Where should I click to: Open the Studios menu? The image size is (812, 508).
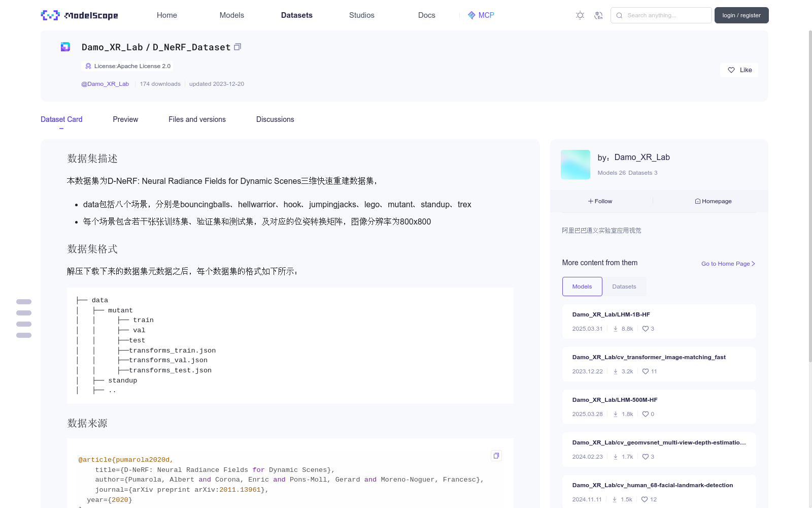click(x=362, y=15)
